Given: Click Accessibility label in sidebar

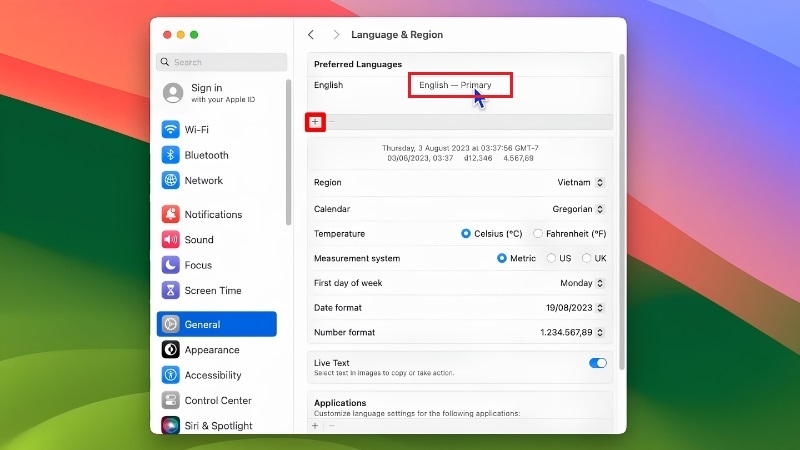Looking at the screenshot, I should [213, 376].
